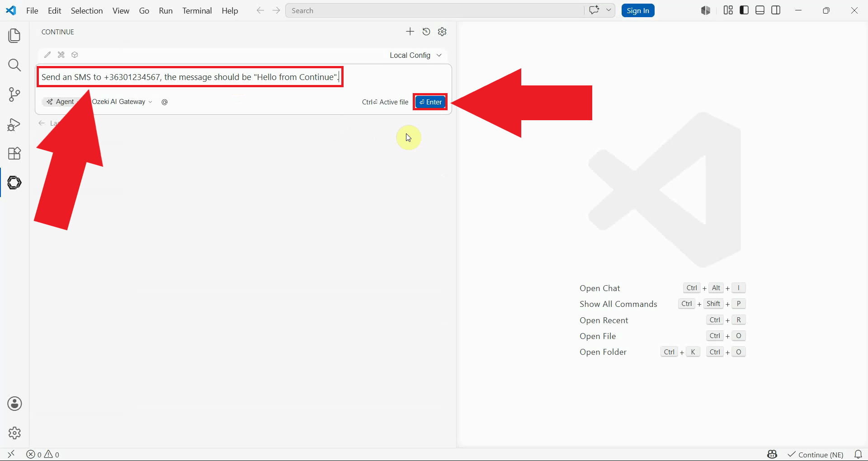Click Continue (NE) status bar item
The height and width of the screenshot is (461, 868).
[x=816, y=455]
